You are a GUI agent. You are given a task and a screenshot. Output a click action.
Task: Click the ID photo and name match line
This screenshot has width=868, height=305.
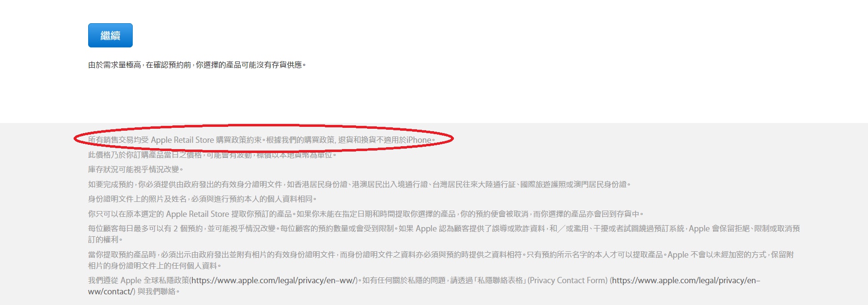202,199
